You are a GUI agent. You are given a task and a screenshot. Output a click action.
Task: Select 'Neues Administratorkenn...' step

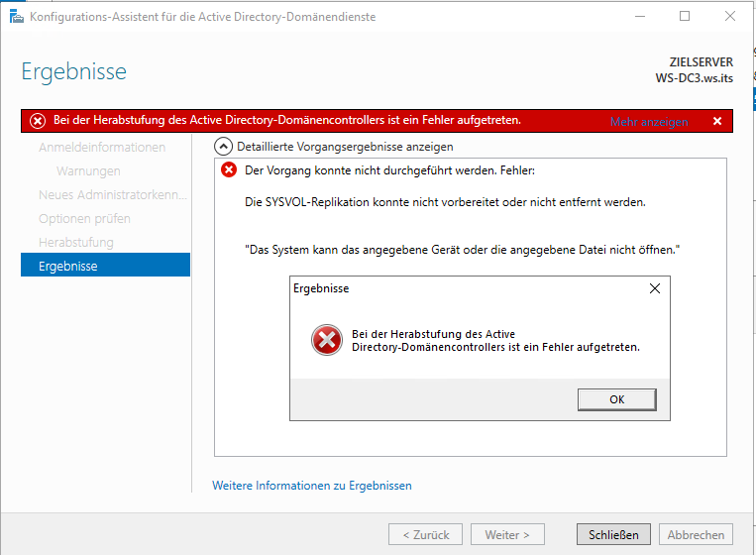click(x=113, y=195)
